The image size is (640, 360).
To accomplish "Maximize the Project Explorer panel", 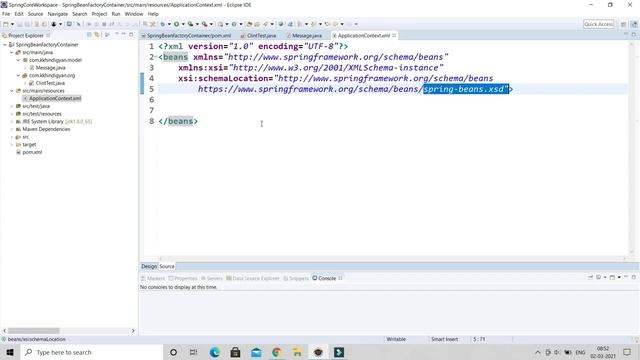I will click(x=131, y=35).
